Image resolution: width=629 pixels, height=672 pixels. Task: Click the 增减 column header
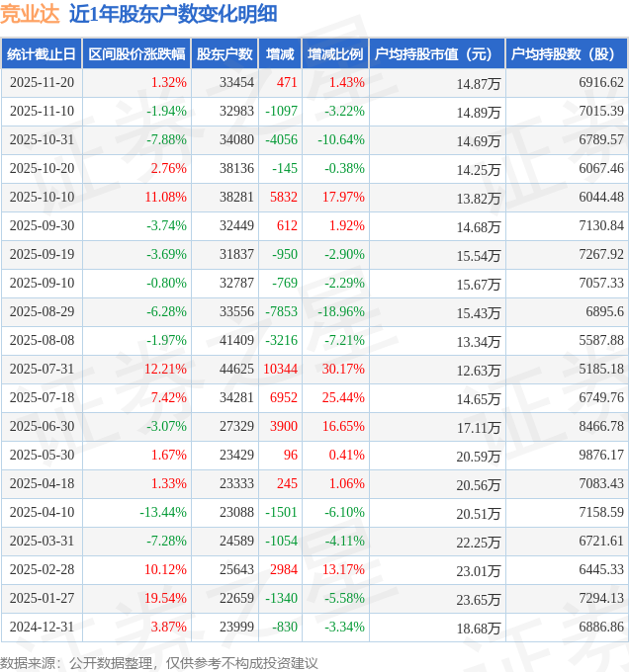pyautogui.click(x=280, y=54)
